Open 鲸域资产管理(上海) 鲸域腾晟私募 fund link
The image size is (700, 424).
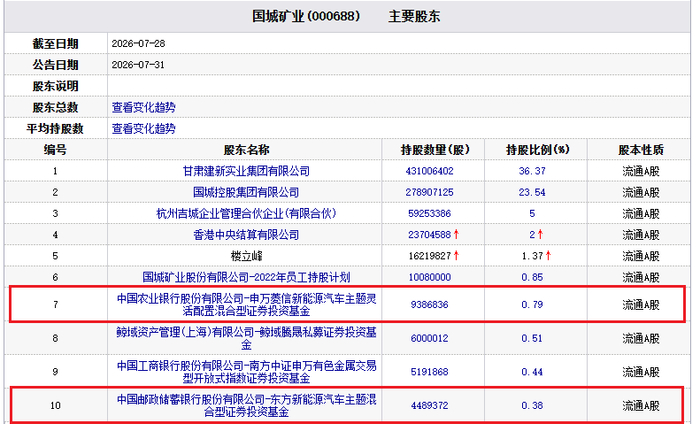[x=246, y=338]
